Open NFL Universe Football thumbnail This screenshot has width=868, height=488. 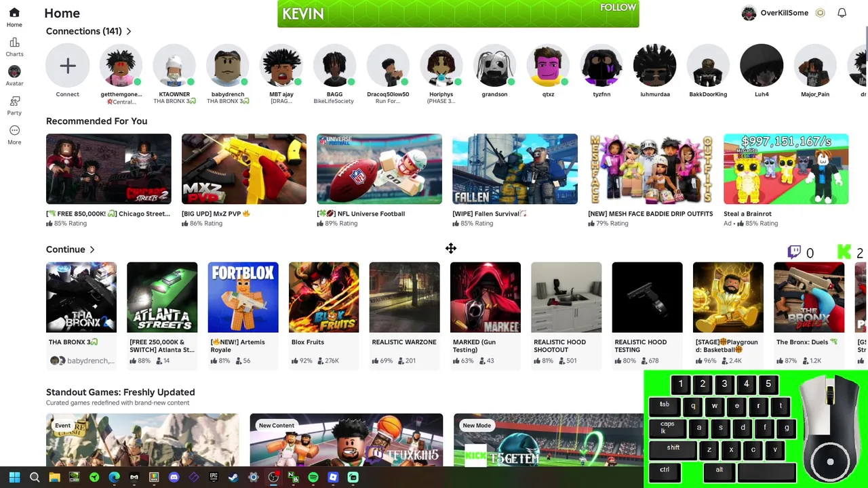coord(379,169)
